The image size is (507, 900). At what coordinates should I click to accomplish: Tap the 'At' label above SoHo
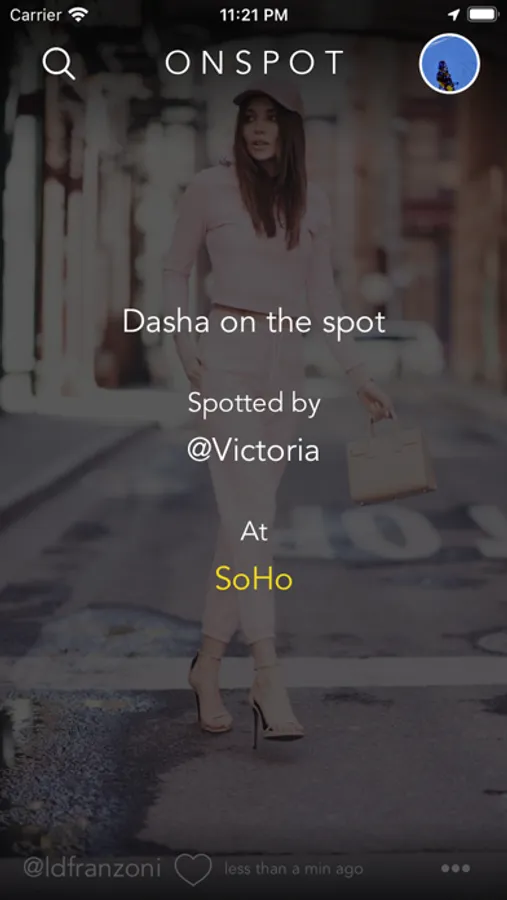254,532
